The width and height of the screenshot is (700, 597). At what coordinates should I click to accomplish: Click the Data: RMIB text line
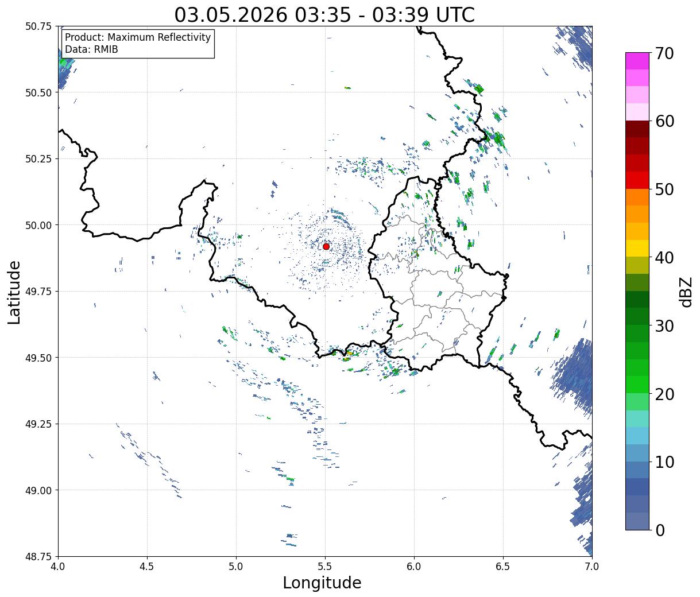[91, 50]
